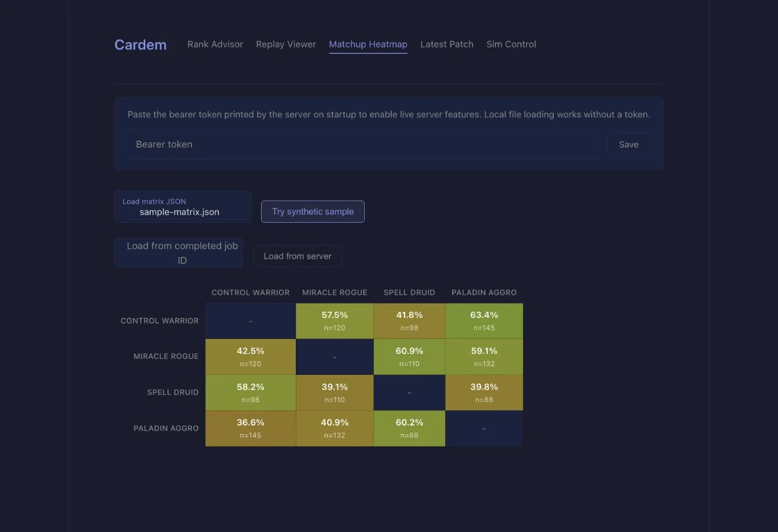Click the Load from server button

click(298, 256)
